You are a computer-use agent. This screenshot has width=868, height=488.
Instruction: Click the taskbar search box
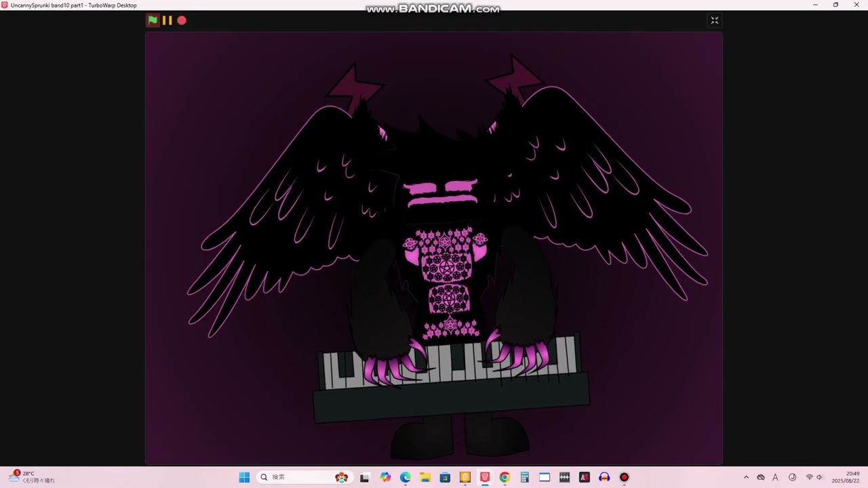click(x=304, y=477)
